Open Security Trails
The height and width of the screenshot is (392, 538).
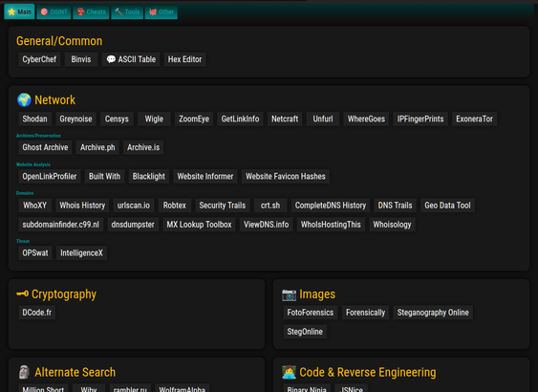point(223,206)
